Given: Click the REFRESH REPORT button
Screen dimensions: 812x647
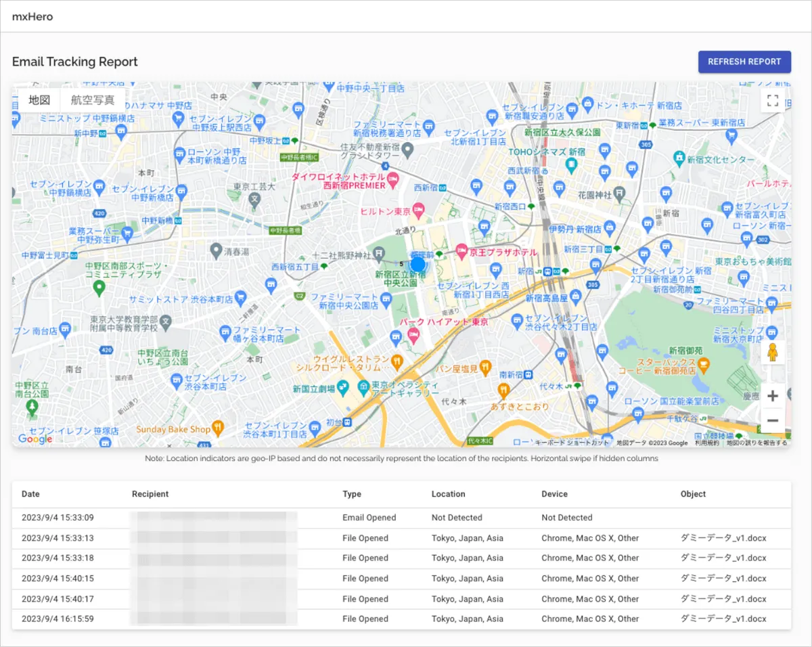Looking at the screenshot, I should [x=744, y=62].
